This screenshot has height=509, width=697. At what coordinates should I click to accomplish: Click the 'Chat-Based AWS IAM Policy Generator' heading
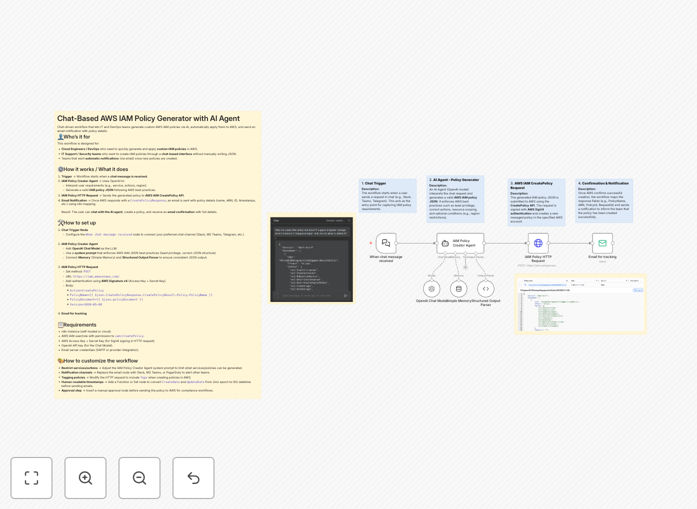click(x=148, y=118)
